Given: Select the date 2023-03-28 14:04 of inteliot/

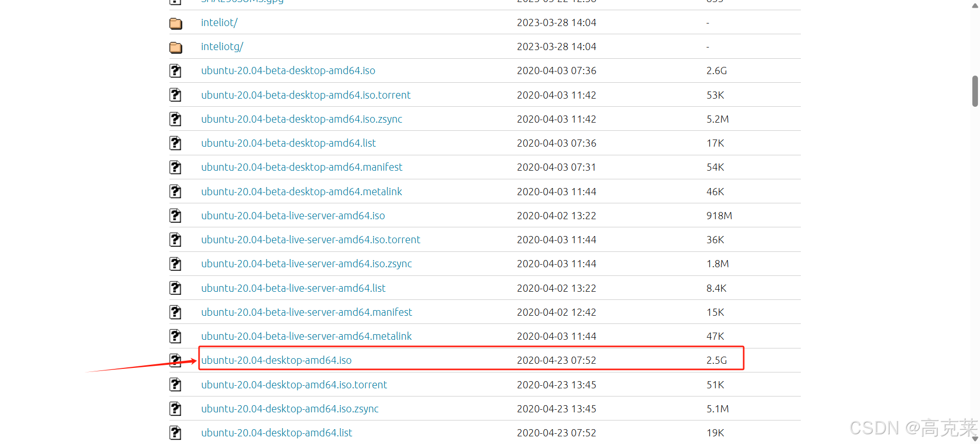Looking at the screenshot, I should 556,22.
